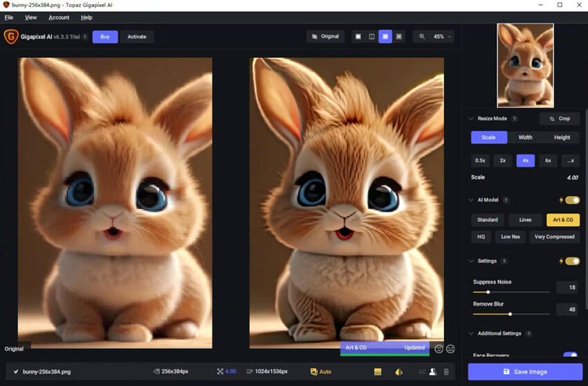Screen dimensions: 588x386
Task: Uncheck the bunny-256x384.png file checkbox
Action: (x=16, y=371)
